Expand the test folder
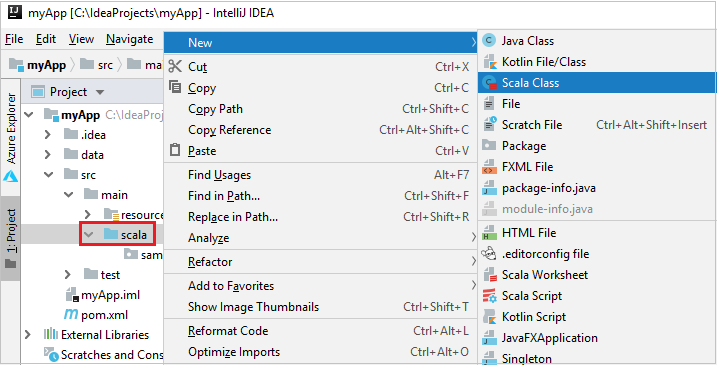The width and height of the screenshot is (717, 365). click(x=68, y=275)
